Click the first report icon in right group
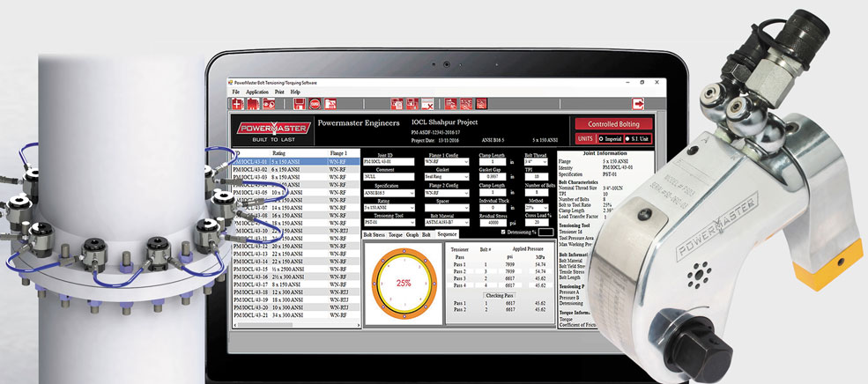The width and height of the screenshot is (868, 384). pos(450,103)
